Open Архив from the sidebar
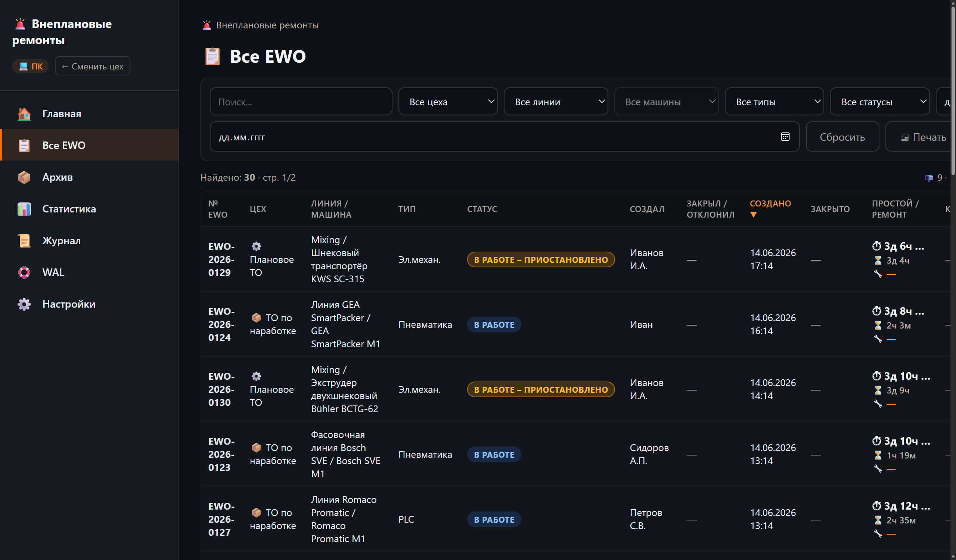This screenshot has width=956, height=560. [90, 177]
